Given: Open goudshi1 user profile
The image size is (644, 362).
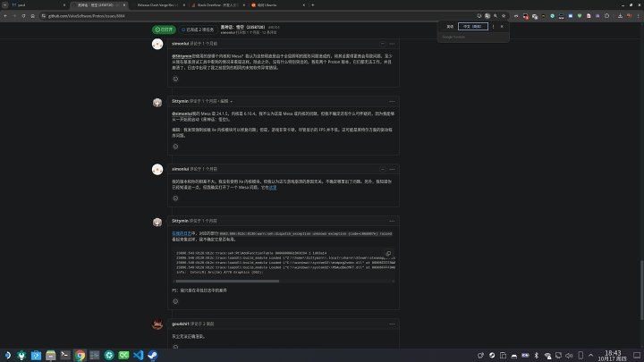Looking at the screenshot, I should 181,324.
